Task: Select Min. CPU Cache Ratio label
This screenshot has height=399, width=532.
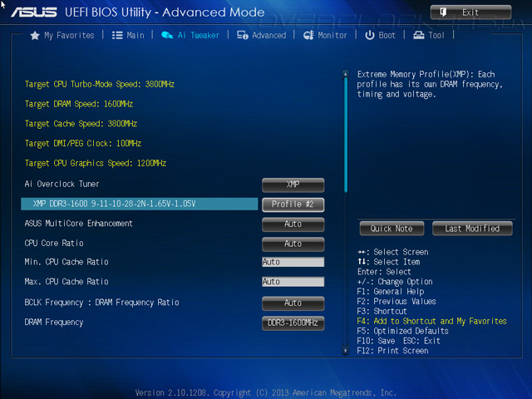Action: pos(66,262)
